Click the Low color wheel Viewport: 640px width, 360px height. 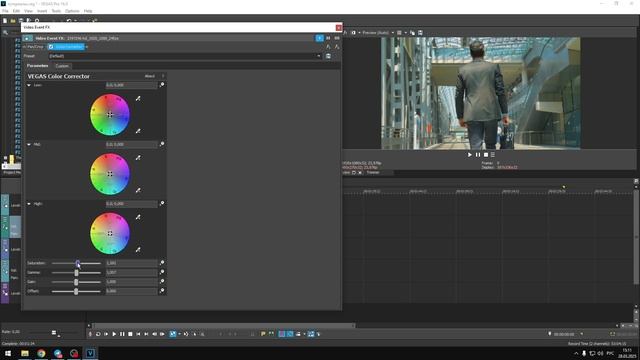110,115
